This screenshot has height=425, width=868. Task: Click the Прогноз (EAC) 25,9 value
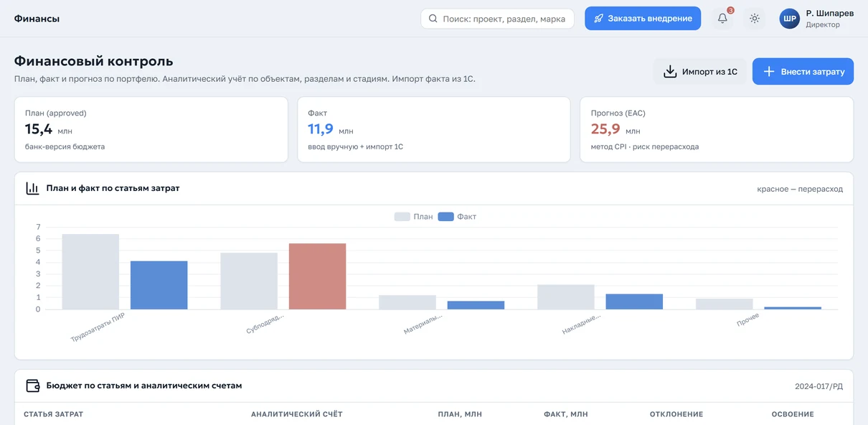[605, 129]
